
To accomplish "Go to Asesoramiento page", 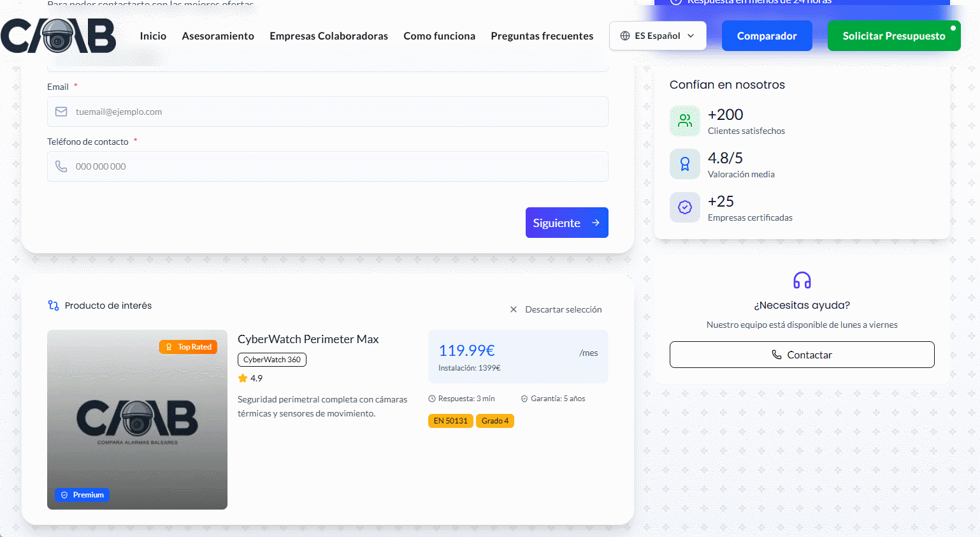I will pos(218,36).
